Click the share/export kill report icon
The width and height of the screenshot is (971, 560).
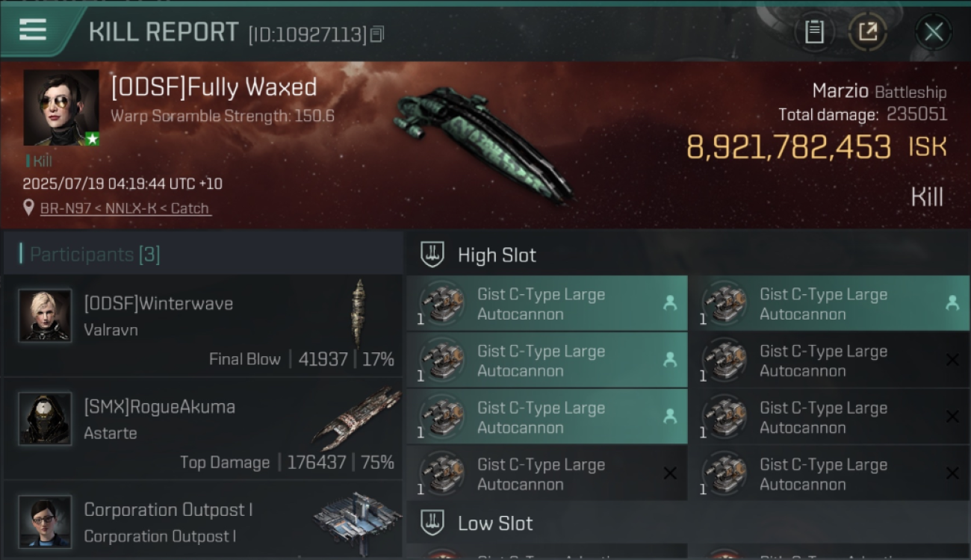pos(867,32)
